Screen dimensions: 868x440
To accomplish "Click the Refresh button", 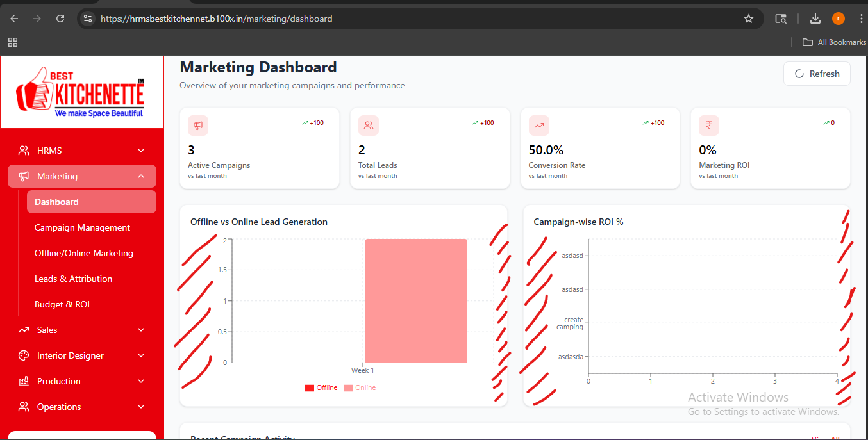I will click(817, 74).
